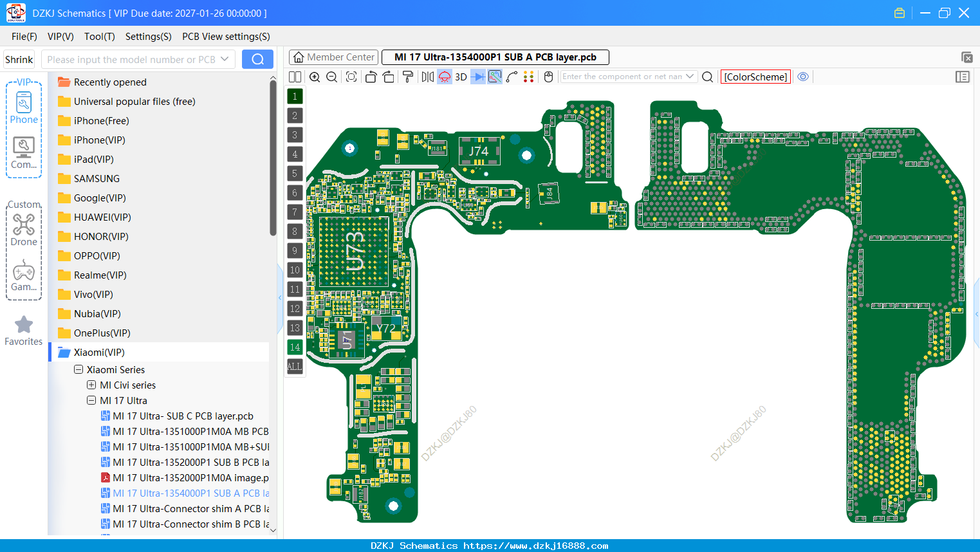Open the Settings(S) menu
The height and width of the screenshot is (552, 980).
pos(149,37)
